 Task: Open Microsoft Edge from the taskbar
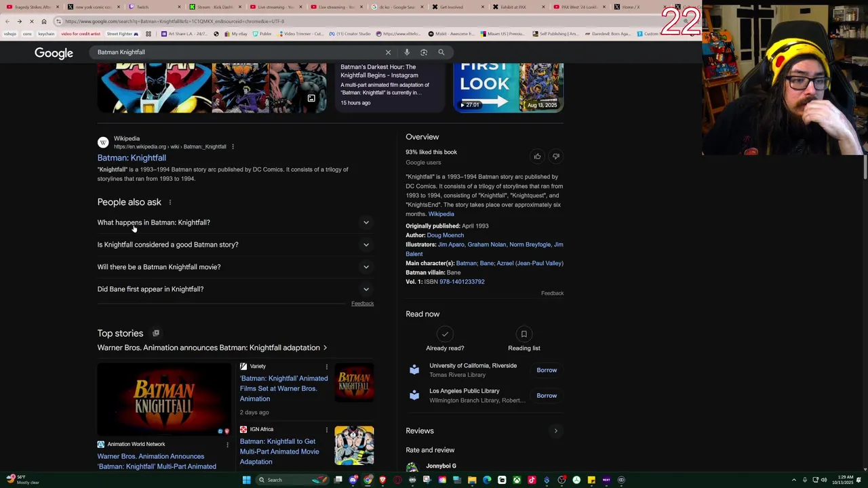coord(487,480)
